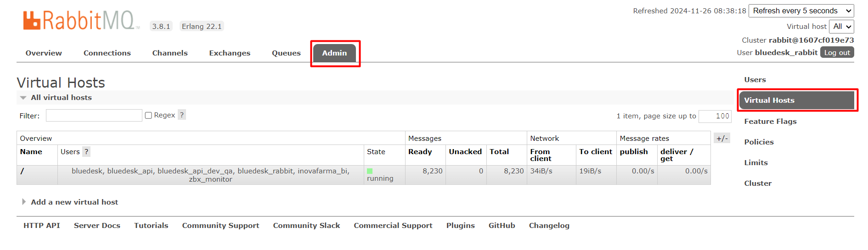Click the From client column header
Screen dimensions: 868x250
[x=541, y=155]
